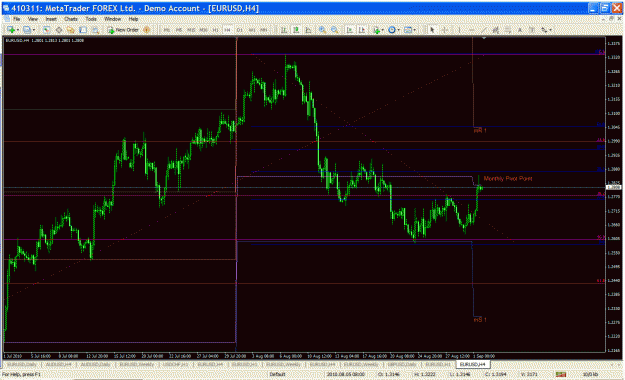Click the 'mR 1' resistance label
Viewport: 625px width, 380px height.
tap(480, 130)
